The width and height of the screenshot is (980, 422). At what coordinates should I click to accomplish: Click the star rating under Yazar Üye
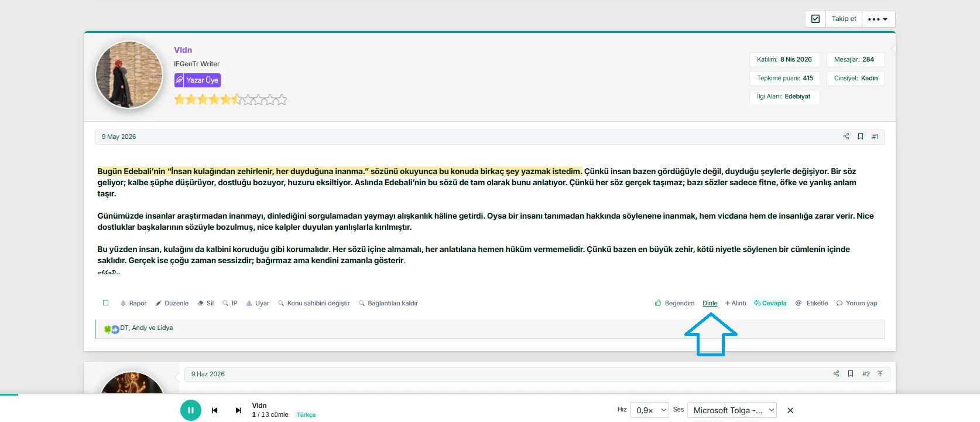click(x=231, y=100)
